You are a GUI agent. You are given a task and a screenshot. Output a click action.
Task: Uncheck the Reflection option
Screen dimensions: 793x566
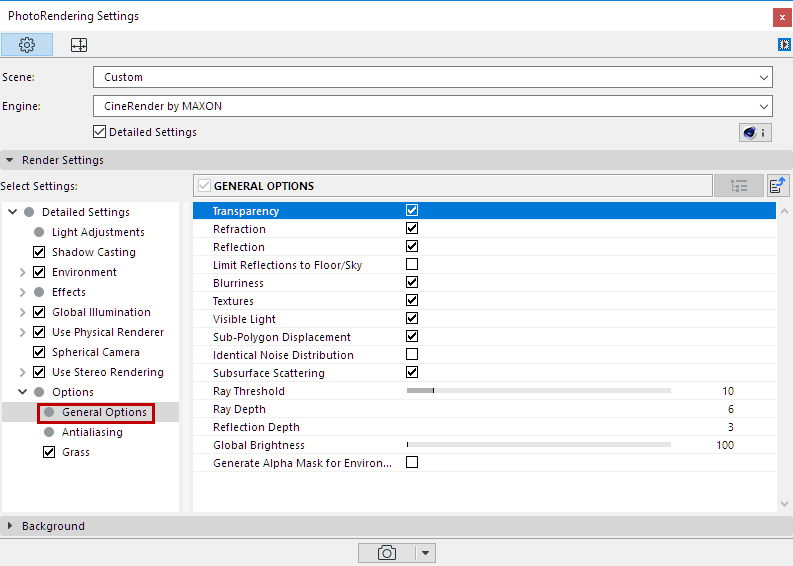point(412,246)
